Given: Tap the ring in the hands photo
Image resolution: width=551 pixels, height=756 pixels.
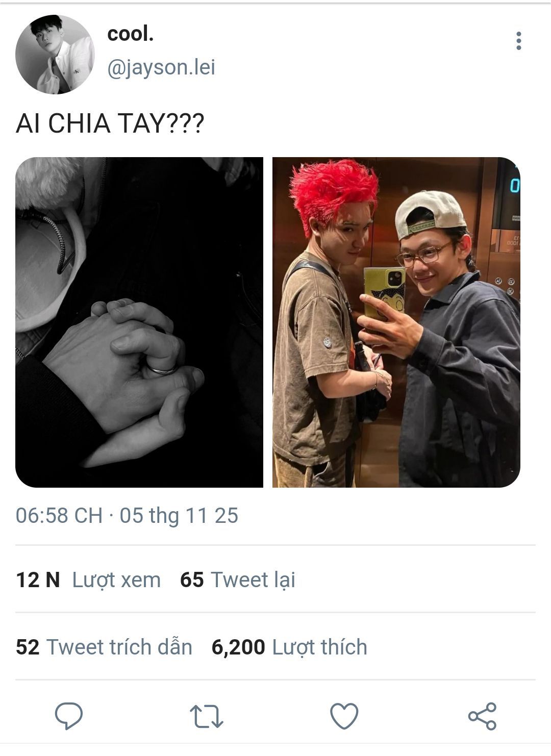Looking at the screenshot, I should [162, 369].
